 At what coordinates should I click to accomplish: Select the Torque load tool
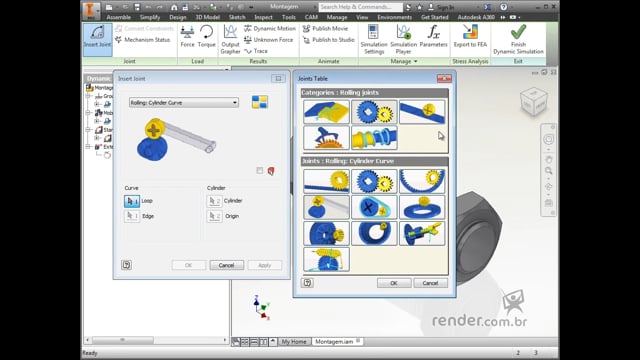pyautogui.click(x=206, y=36)
